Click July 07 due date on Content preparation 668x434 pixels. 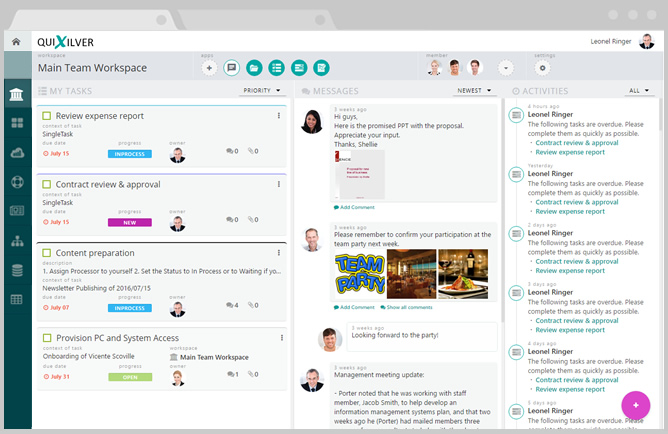pyautogui.click(x=56, y=308)
